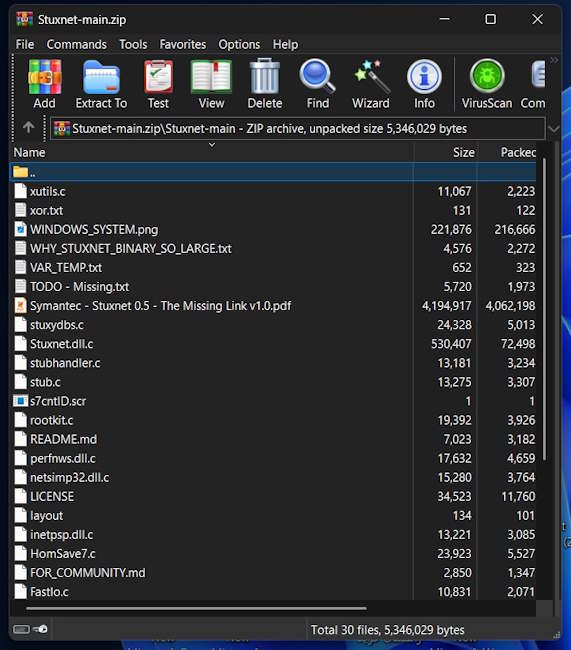571x650 pixels.
Task: Open the View book icon
Action: pyautogui.click(x=211, y=77)
